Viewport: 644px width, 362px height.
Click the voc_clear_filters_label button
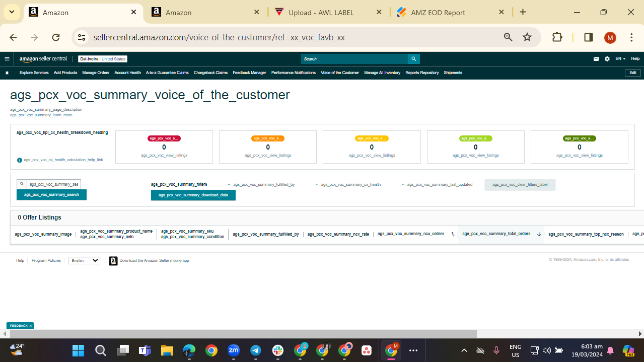tap(520, 185)
